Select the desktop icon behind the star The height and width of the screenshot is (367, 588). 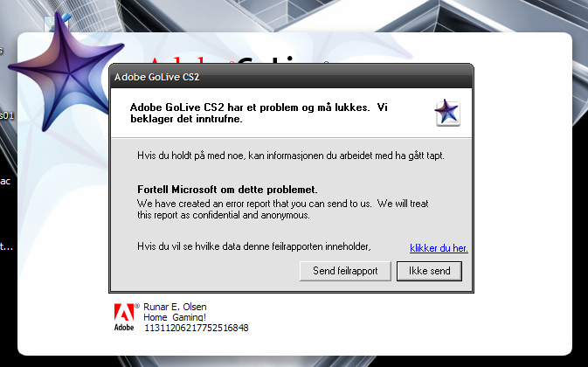tap(57, 23)
